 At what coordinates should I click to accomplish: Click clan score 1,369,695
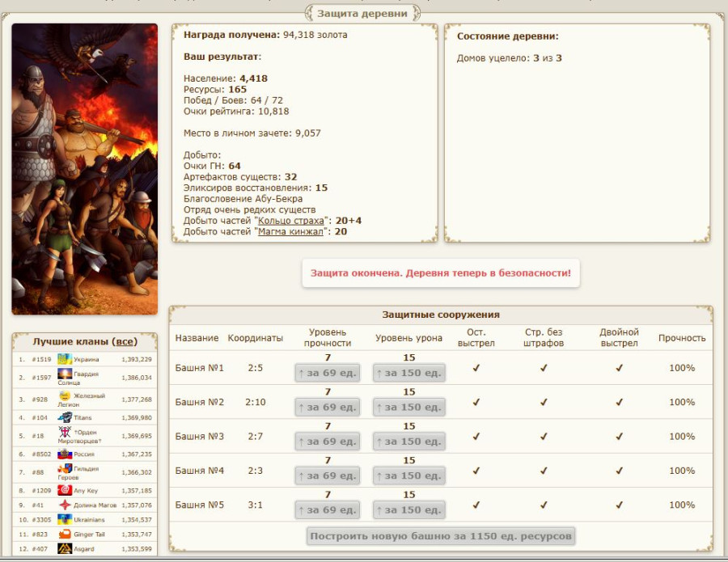(137, 436)
